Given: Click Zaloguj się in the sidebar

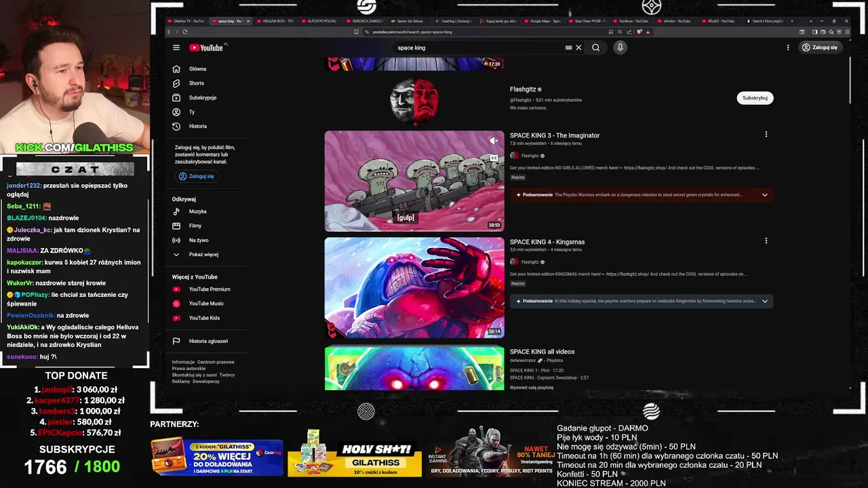Looking at the screenshot, I should point(196,176).
